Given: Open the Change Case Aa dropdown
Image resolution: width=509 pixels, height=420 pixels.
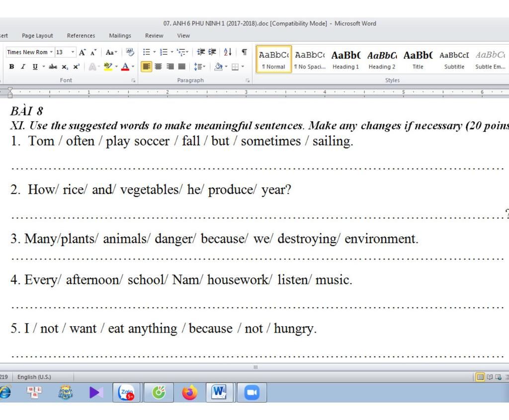Looking at the screenshot, I should [x=111, y=52].
